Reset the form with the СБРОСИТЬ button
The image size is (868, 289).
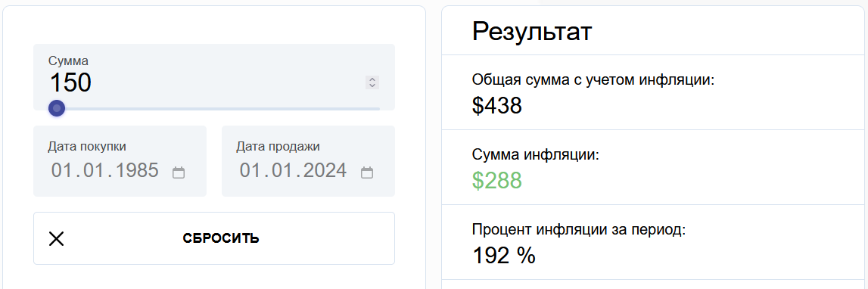(214, 238)
